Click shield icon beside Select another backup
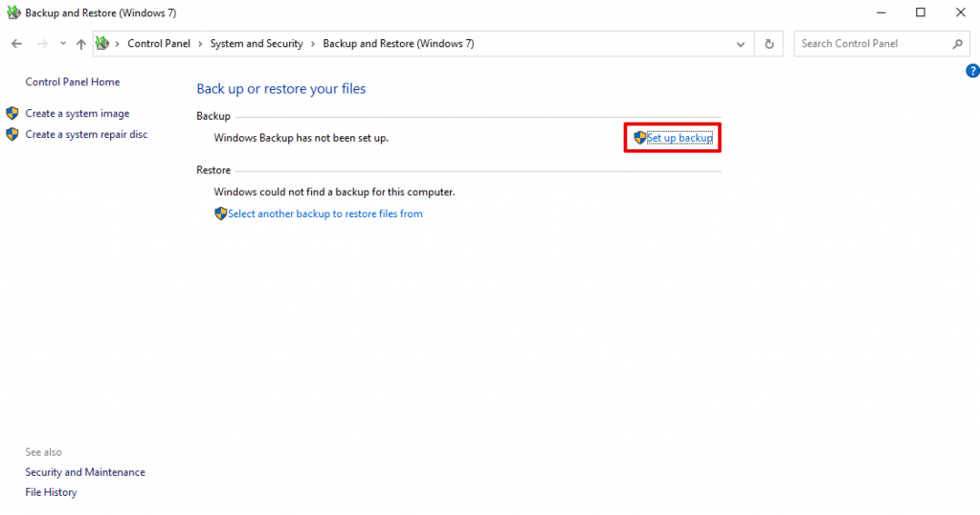Viewport: 980px width, 515px height. coord(221,213)
